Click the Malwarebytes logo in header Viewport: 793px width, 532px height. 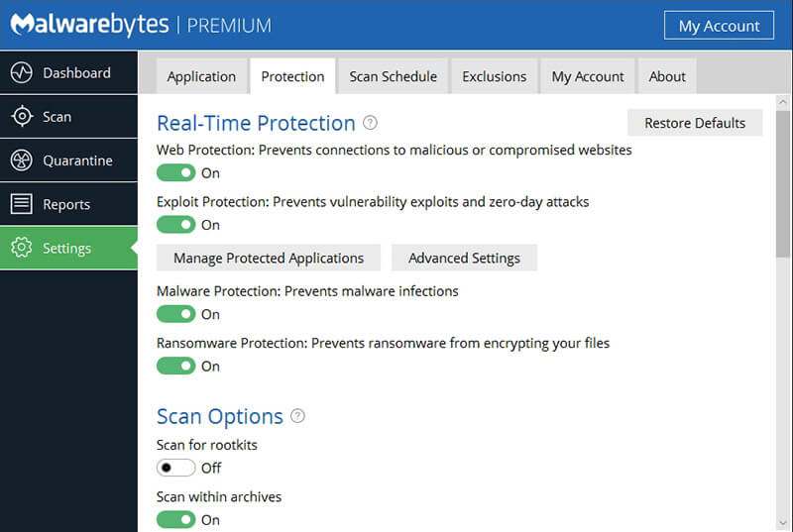(x=89, y=25)
